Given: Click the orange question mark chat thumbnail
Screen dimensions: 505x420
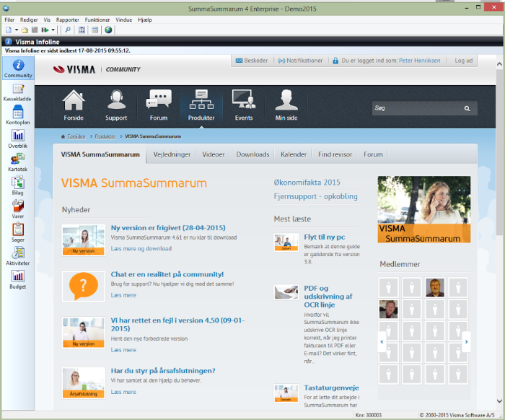Looking at the screenshot, I should tap(84, 286).
